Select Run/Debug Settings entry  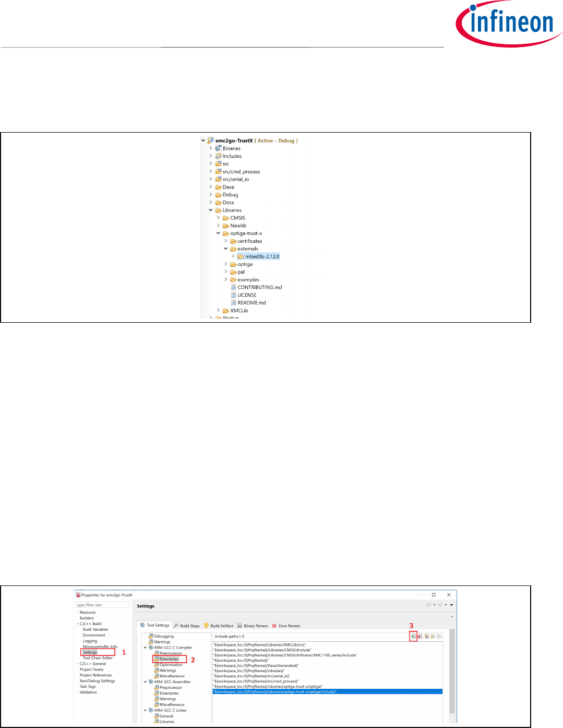point(97,681)
